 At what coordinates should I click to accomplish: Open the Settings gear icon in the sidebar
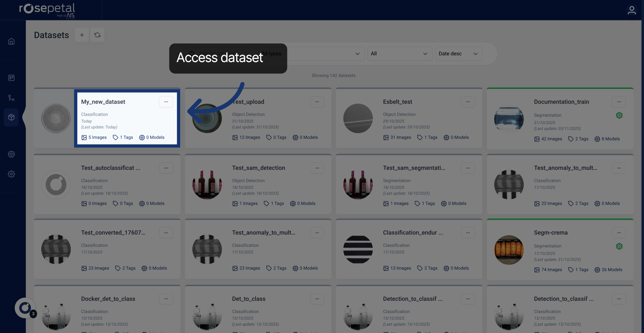(x=11, y=174)
